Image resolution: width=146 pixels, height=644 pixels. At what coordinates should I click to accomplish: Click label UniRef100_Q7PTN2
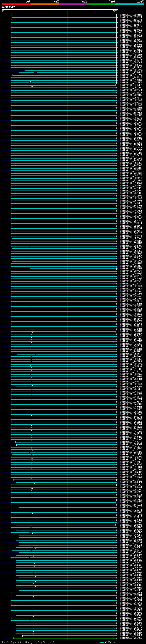click(131, 376)
